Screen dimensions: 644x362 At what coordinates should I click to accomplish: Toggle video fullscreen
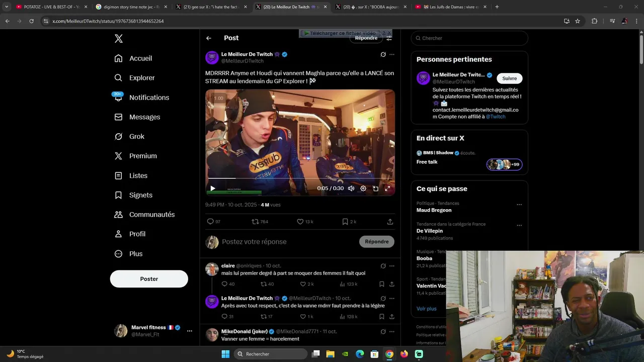click(x=387, y=189)
